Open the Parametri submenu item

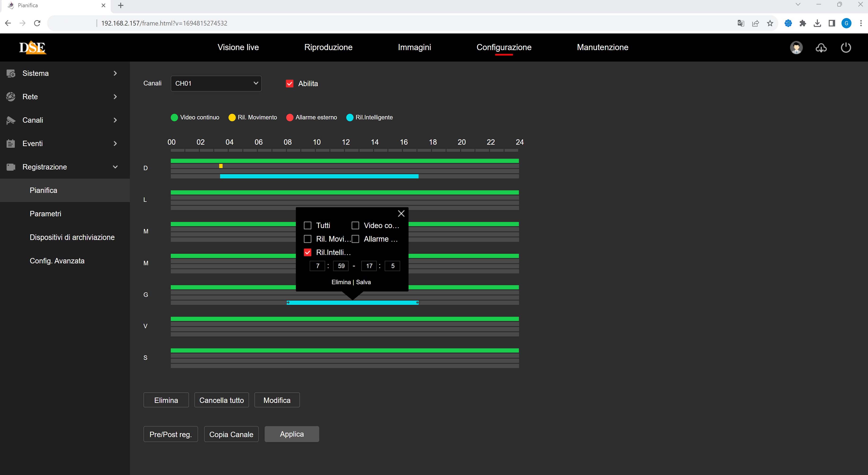point(45,214)
